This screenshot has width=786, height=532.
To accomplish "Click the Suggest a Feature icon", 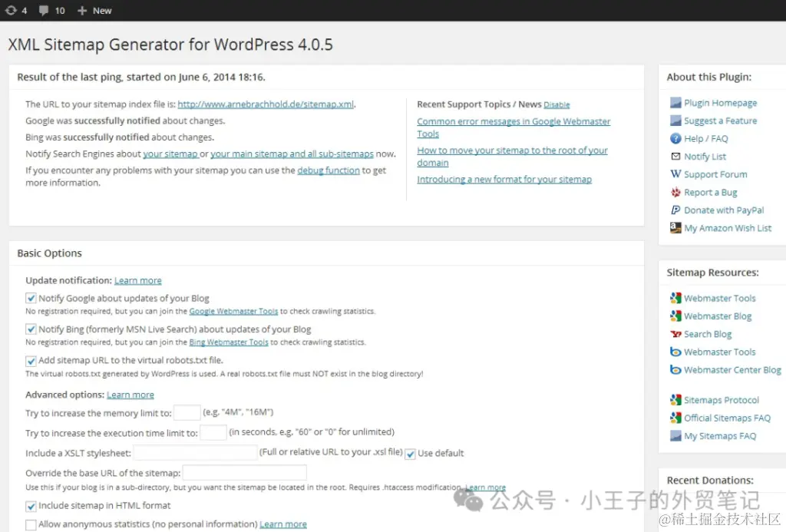I will pyautogui.click(x=675, y=121).
